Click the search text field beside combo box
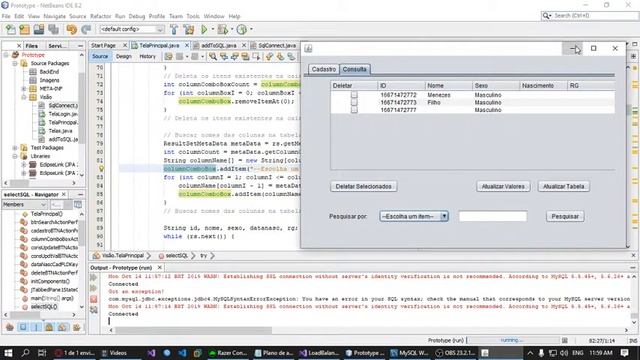This screenshot has height=360, width=640. 493,216
